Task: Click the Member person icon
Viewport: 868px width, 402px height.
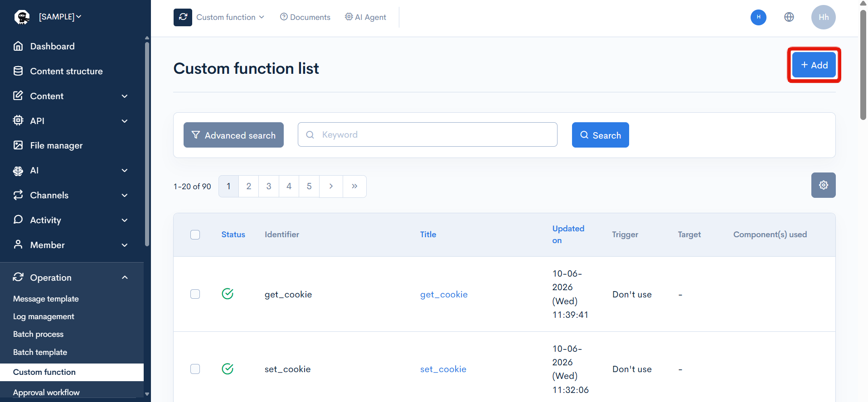Action: pyautogui.click(x=18, y=244)
